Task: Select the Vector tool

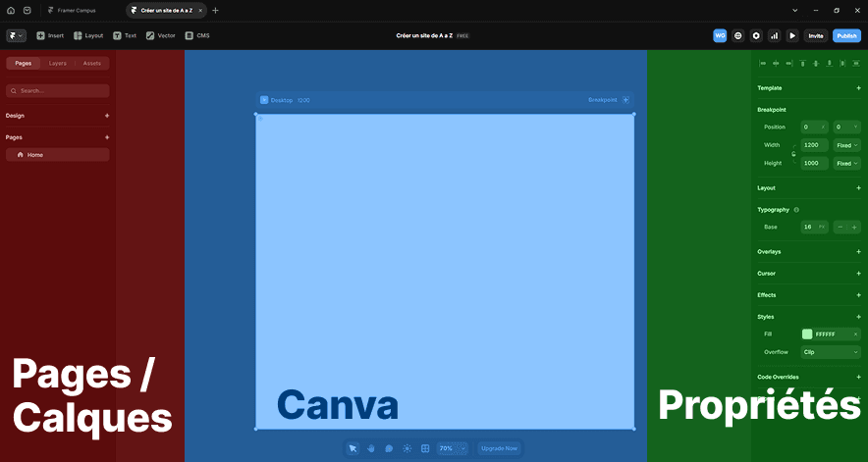Action: click(x=160, y=35)
